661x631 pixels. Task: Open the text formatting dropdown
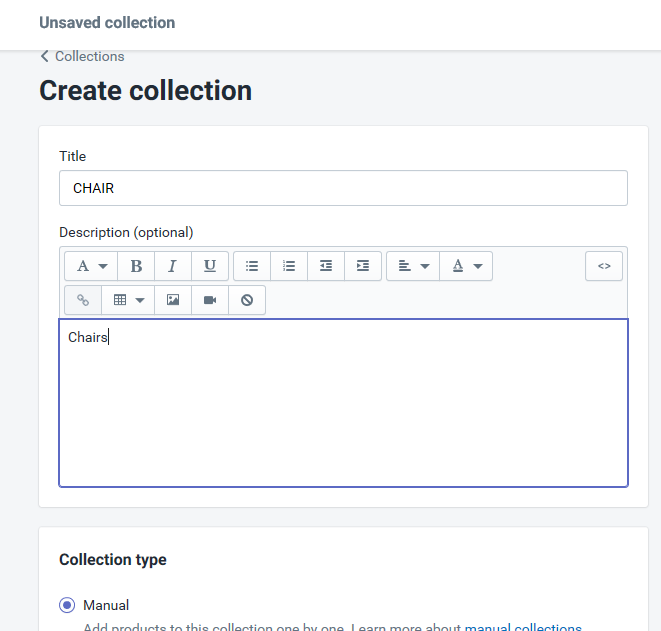pyautogui.click(x=91, y=266)
